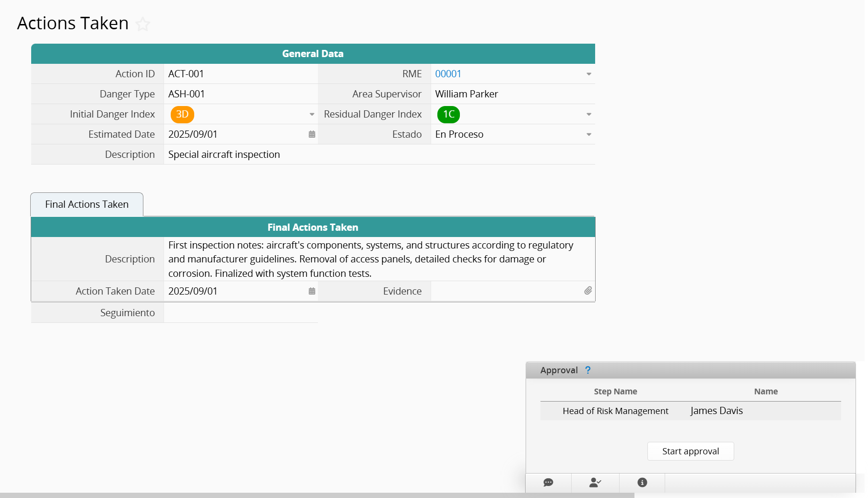
Task: Open the comments speech bubble icon
Action: coord(548,483)
